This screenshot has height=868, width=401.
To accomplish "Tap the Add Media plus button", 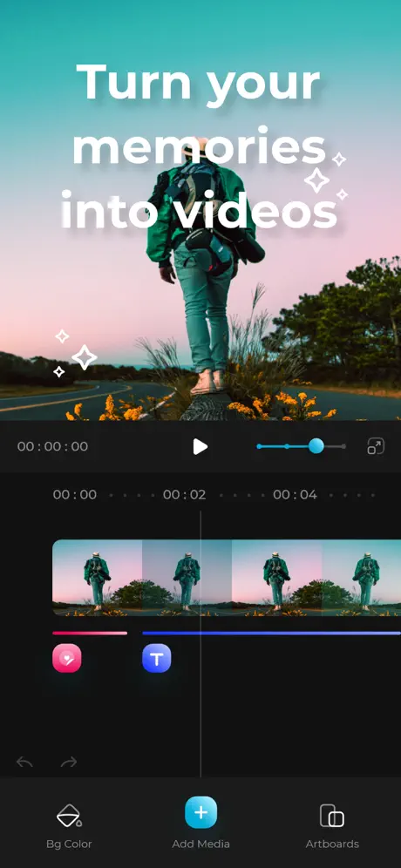I will pos(200,812).
